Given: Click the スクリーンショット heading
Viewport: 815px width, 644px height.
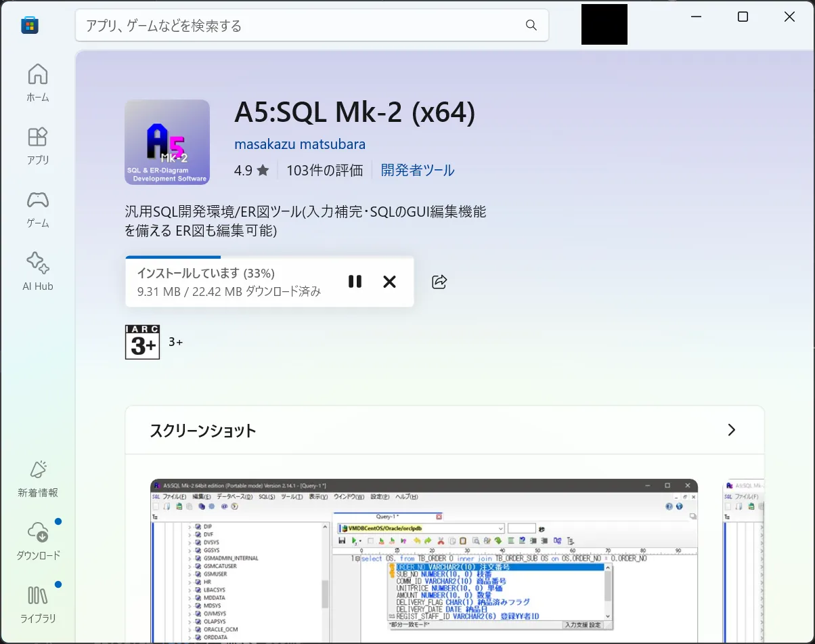Looking at the screenshot, I should (203, 430).
